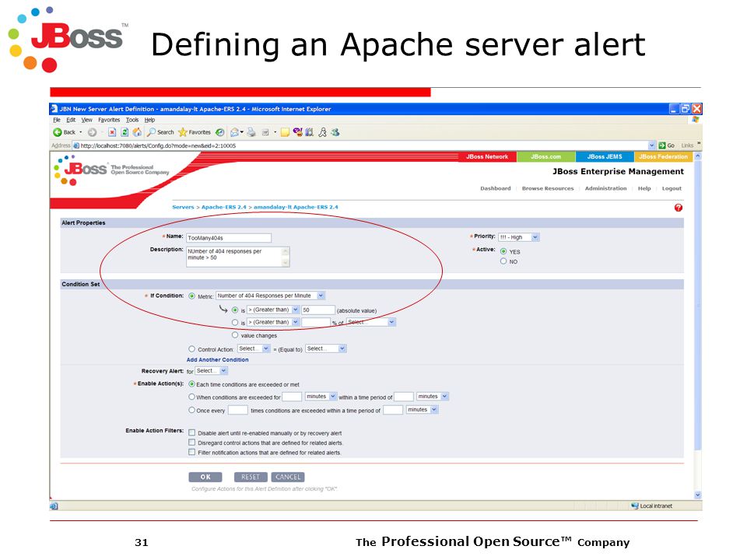Open the View menu
Viewport: 747px width, 560px height.
coord(86,120)
